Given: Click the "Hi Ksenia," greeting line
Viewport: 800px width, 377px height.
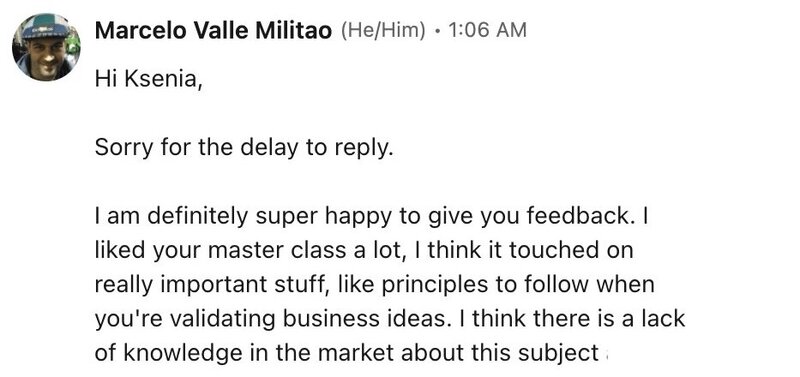Looking at the screenshot, I should point(148,80).
